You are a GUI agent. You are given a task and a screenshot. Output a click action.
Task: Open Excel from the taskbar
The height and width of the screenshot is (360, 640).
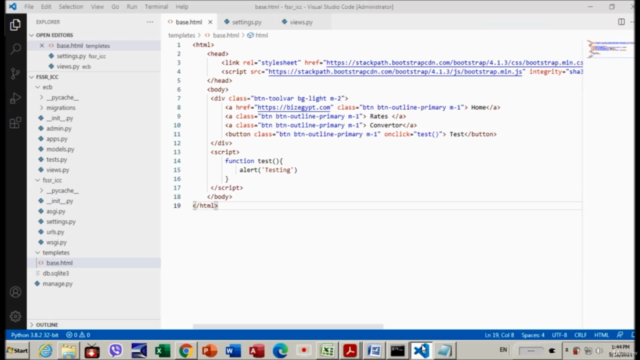click(162, 351)
